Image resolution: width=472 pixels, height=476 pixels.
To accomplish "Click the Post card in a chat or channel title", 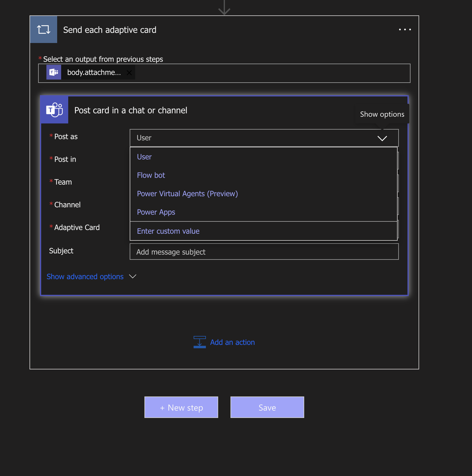I will [131, 110].
